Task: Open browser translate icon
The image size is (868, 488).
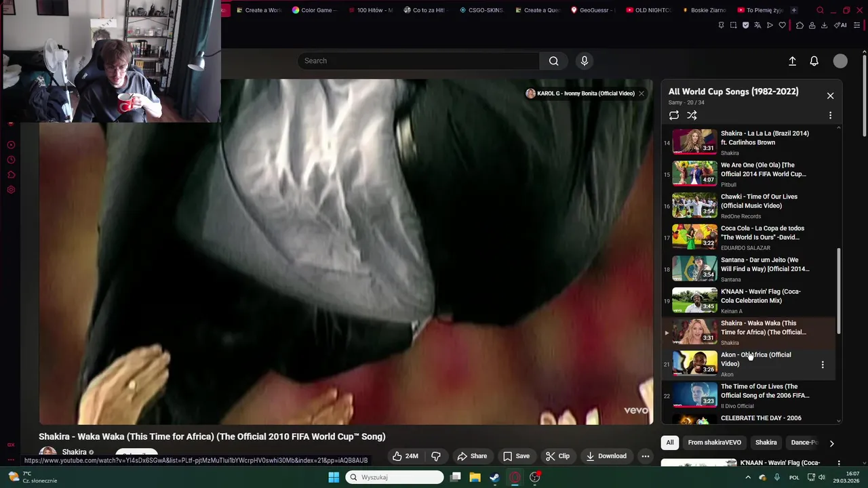Action: (757, 25)
